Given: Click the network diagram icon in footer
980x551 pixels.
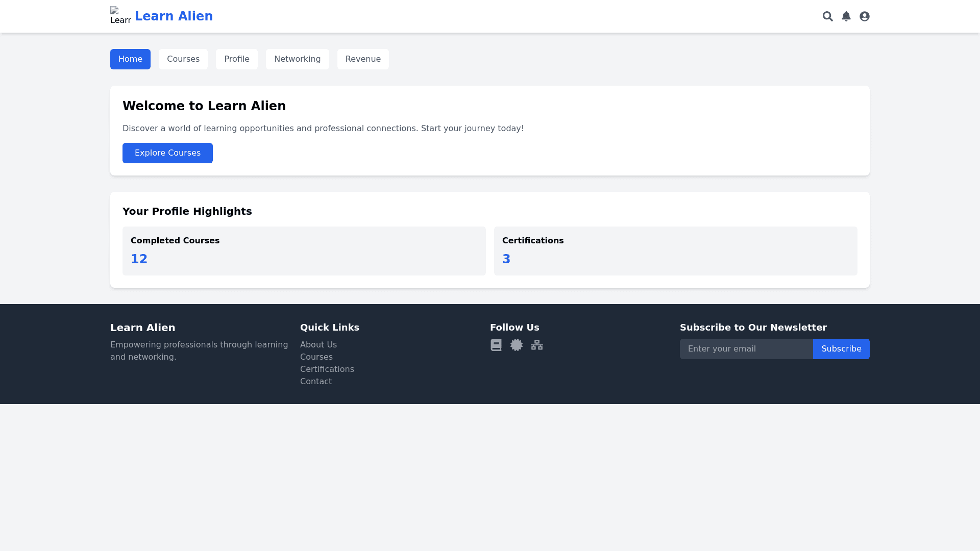Looking at the screenshot, I should coord(536,345).
